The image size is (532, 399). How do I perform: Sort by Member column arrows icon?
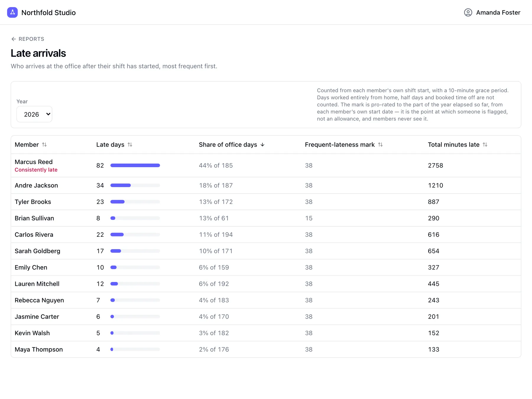(44, 145)
